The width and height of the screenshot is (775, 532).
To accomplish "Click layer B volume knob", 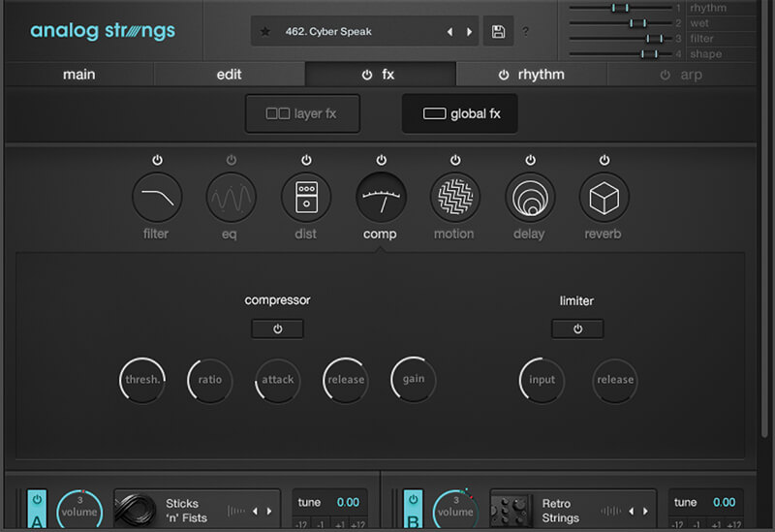I will tap(455, 511).
